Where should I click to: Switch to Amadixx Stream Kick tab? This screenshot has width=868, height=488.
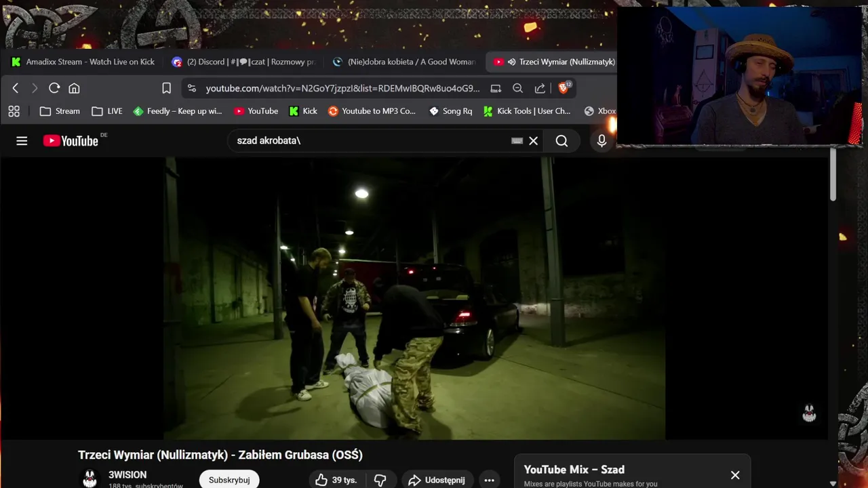pyautogui.click(x=83, y=62)
